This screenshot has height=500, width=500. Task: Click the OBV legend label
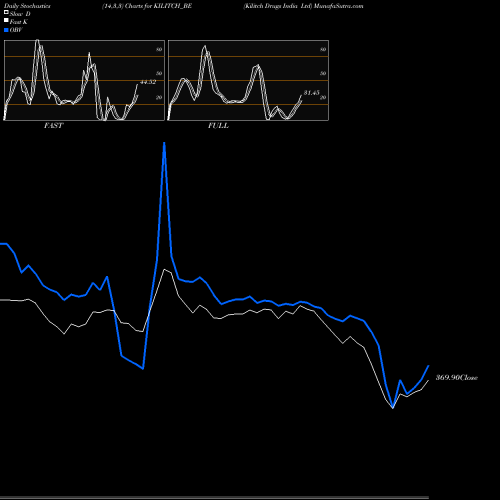point(16,30)
